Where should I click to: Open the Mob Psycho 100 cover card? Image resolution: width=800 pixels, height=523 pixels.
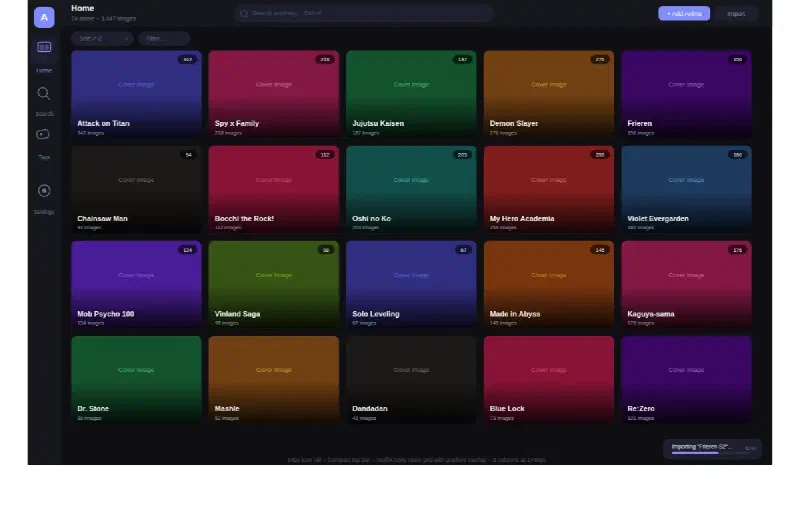(x=136, y=285)
